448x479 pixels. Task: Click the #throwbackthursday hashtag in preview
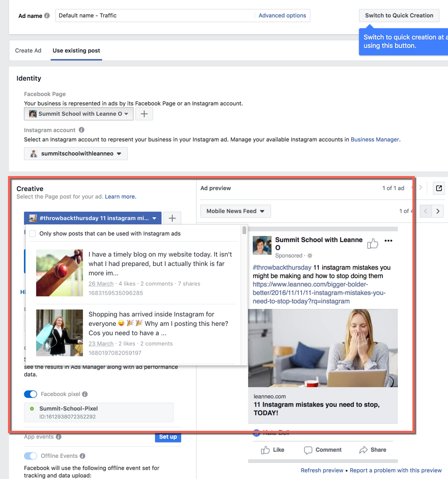click(x=282, y=267)
